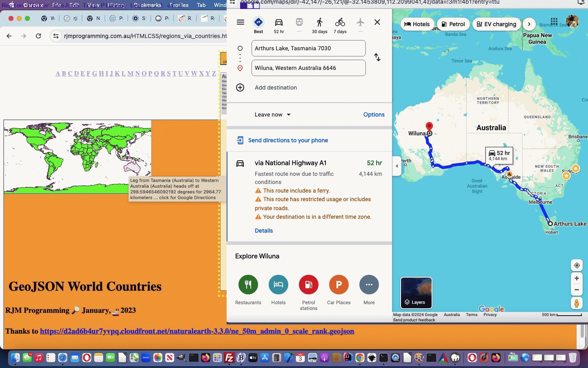The image size is (588, 368).
Task: Select Best travel mode
Action: click(x=258, y=25)
